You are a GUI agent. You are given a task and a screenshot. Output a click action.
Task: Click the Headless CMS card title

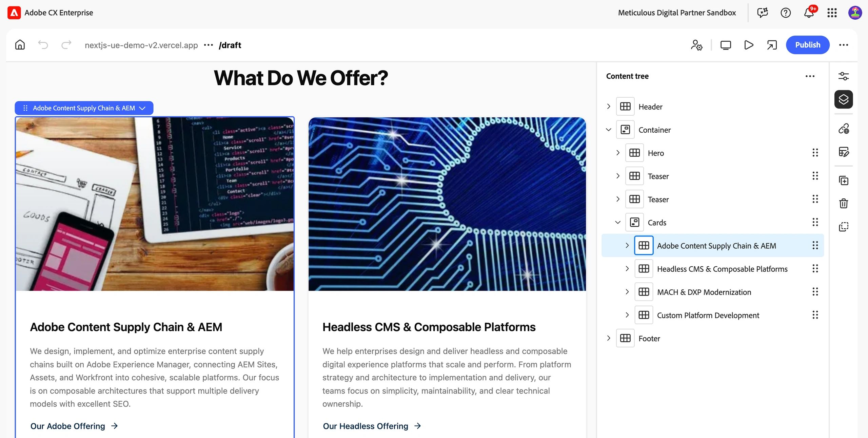pos(429,327)
